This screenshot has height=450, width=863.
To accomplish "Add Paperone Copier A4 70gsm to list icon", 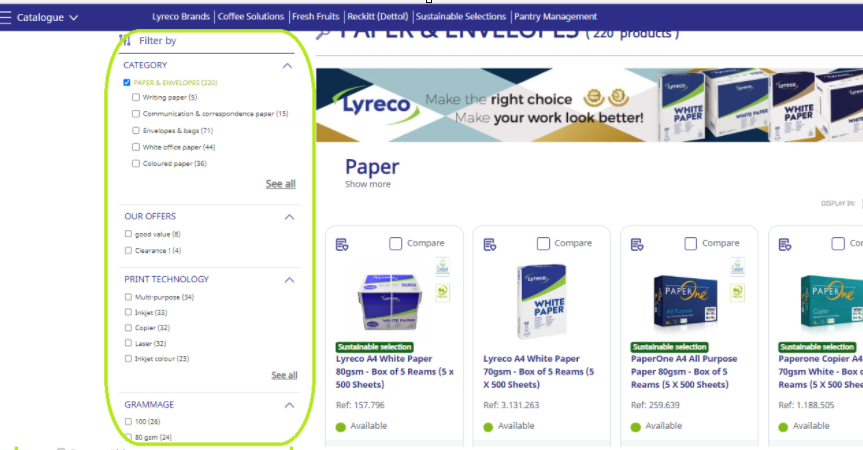I will pyautogui.click(x=784, y=244).
